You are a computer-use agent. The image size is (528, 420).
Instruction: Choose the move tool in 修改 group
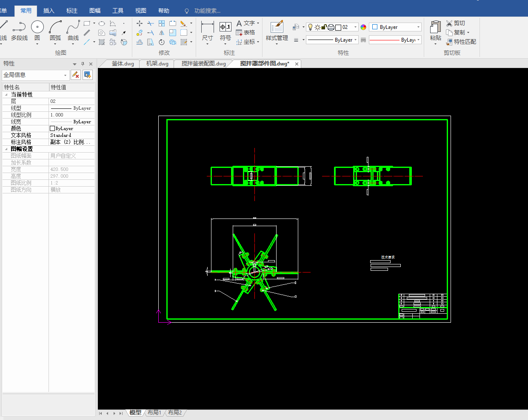[140, 23]
